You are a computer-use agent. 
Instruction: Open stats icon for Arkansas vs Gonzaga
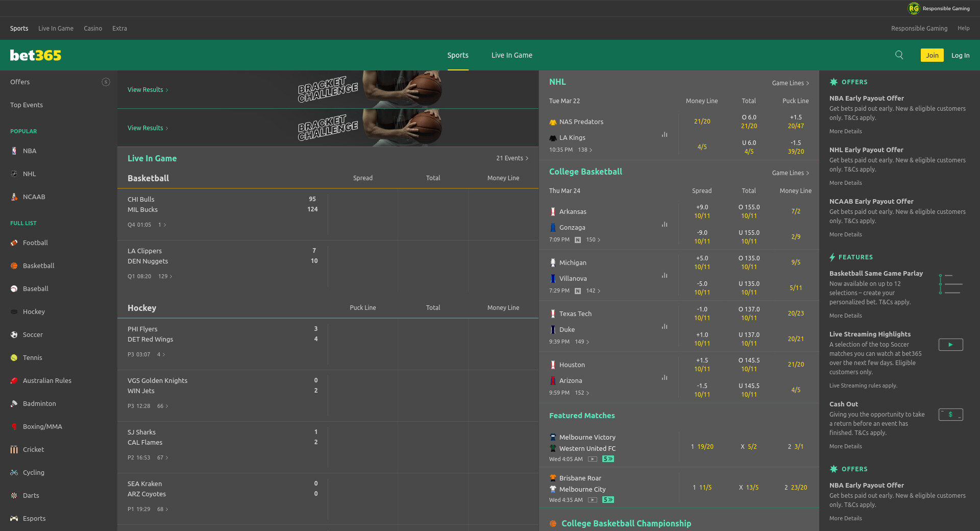(664, 225)
